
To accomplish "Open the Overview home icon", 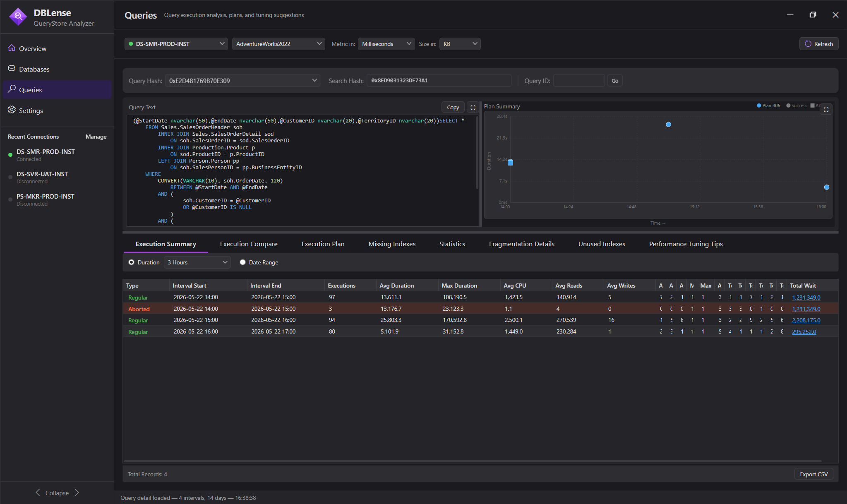I will tap(12, 48).
